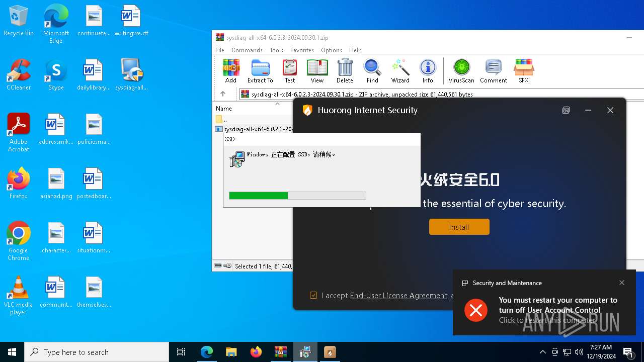
Task: Open Extract To in WinRAR toolbar
Action: coord(260,71)
